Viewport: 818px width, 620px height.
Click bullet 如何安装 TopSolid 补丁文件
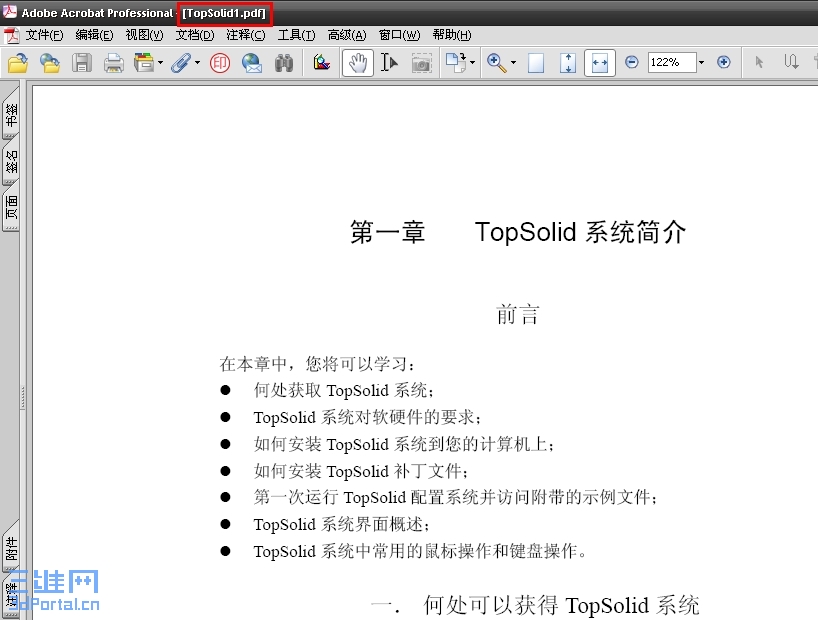click(x=361, y=471)
